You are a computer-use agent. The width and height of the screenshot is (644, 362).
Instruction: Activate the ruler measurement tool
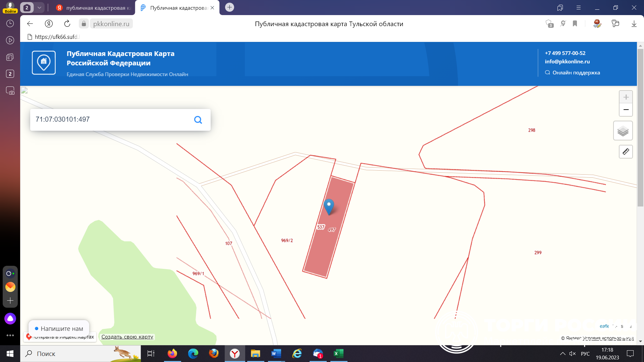pos(626,152)
